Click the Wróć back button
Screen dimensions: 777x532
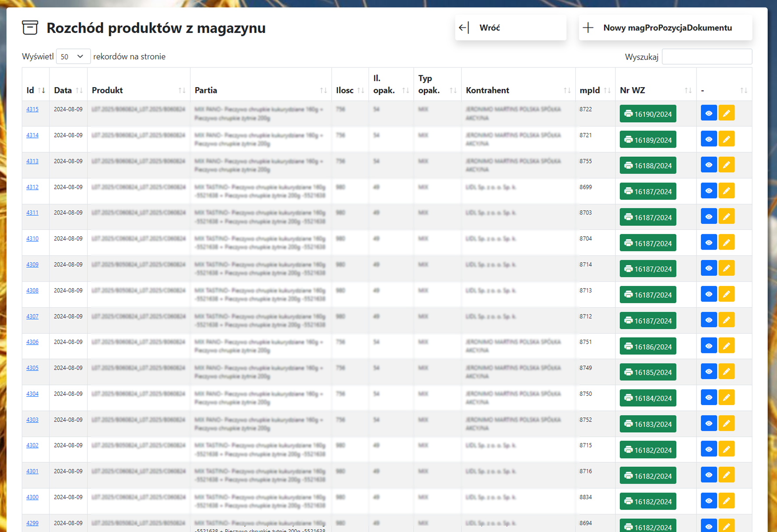[510, 28]
